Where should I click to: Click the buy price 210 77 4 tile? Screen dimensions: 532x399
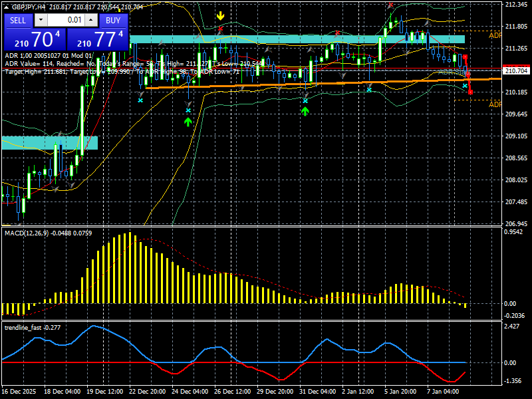(98, 39)
